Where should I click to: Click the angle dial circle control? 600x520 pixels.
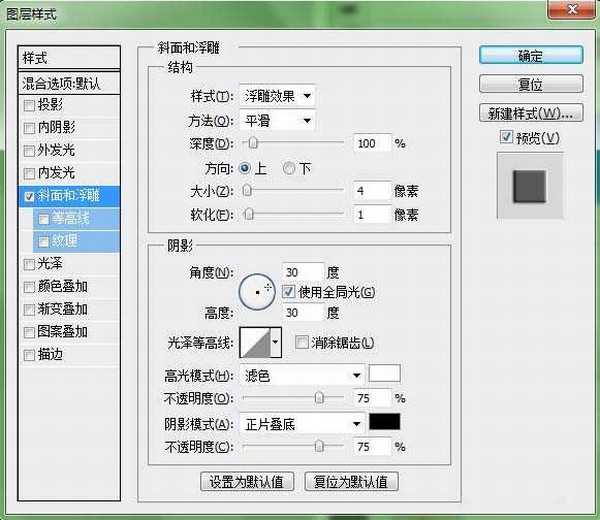click(258, 290)
